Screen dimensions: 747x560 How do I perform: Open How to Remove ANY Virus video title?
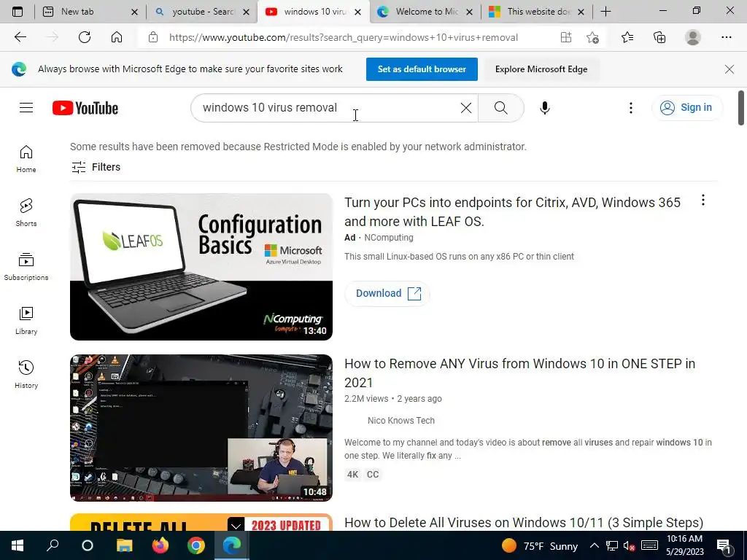[x=519, y=373]
